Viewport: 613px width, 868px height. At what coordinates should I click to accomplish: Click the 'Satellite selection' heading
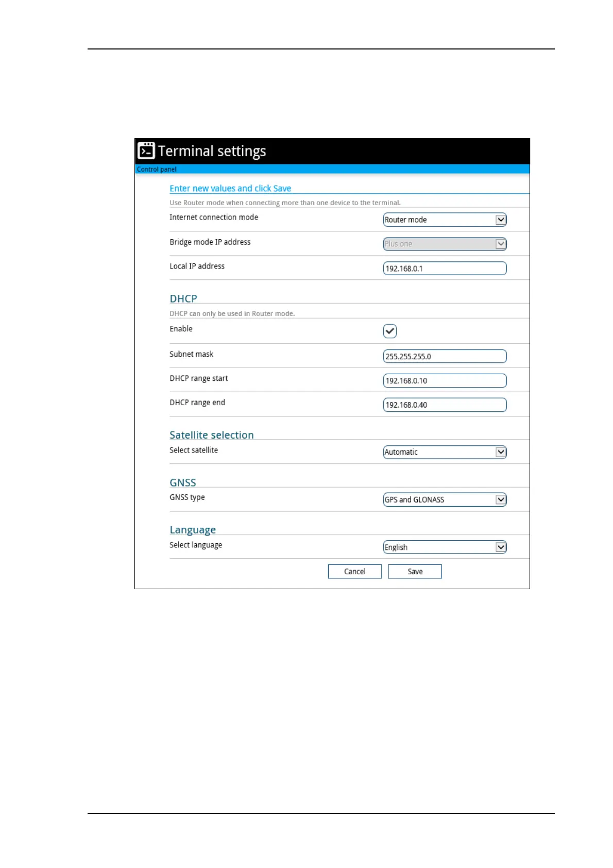212,435
